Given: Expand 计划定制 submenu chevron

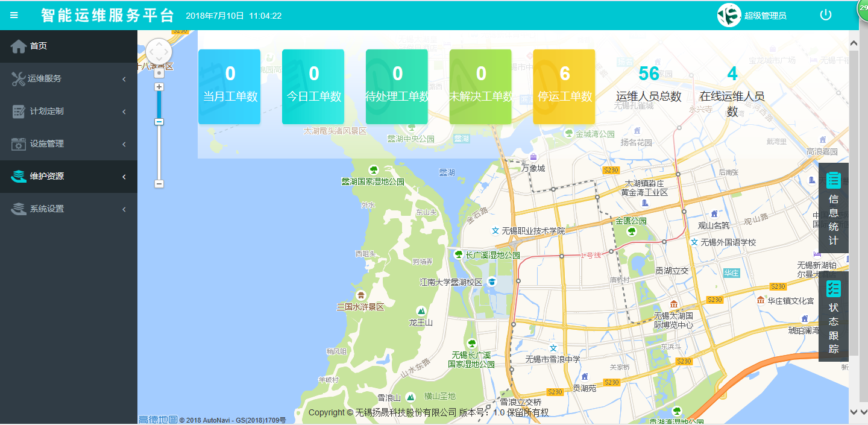Looking at the screenshot, I should point(124,112).
